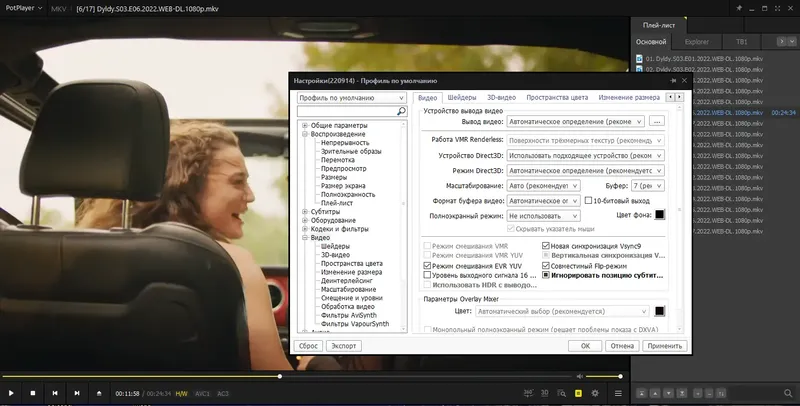This screenshot has height=406, width=800.
Task: Open the settings gear icon in bottom bar
Action: click(595, 393)
